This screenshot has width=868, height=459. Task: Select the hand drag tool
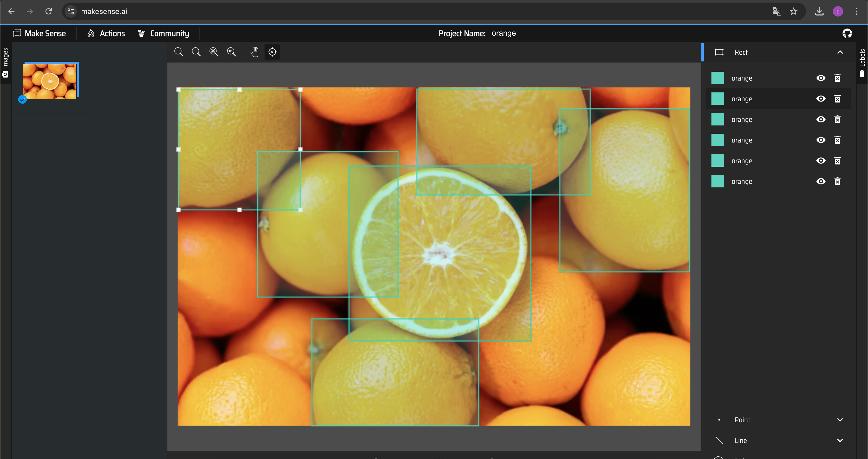tap(254, 52)
